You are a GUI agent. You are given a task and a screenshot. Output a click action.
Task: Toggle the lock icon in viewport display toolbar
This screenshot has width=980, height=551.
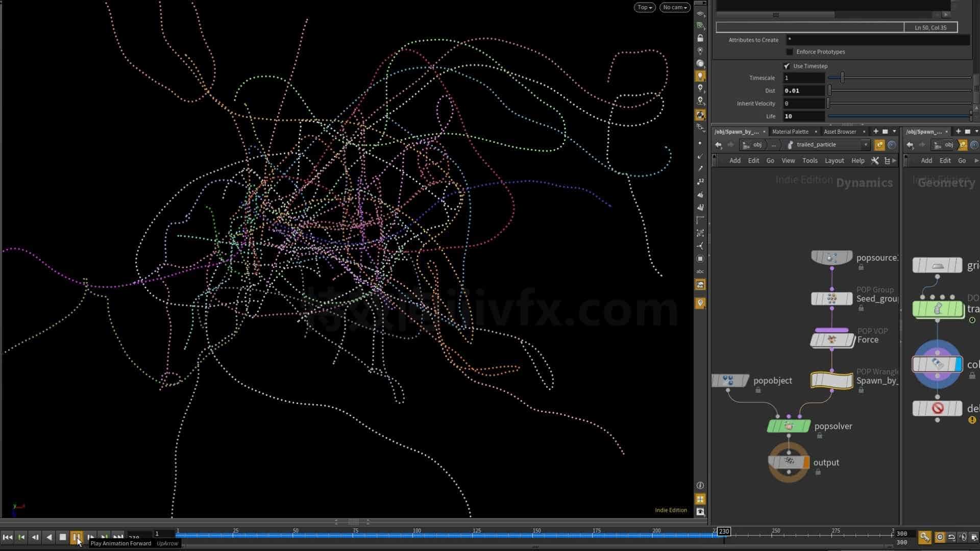coord(700,38)
